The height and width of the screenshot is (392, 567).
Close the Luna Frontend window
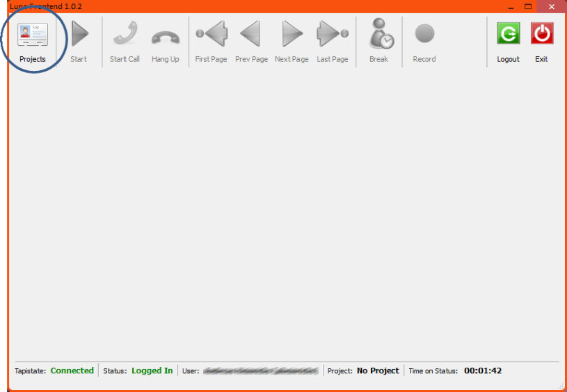click(x=550, y=6)
